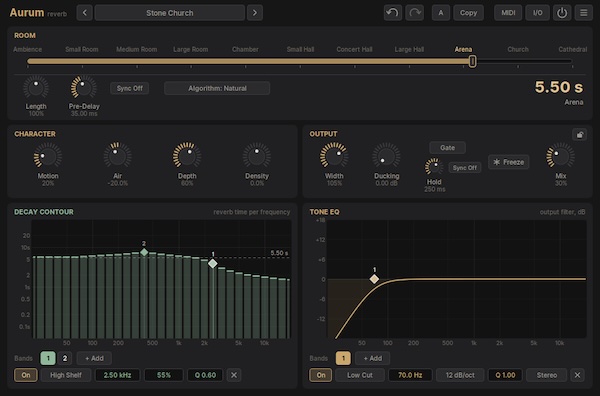
Task: Select the Cathedral room type
Action: 572,49
